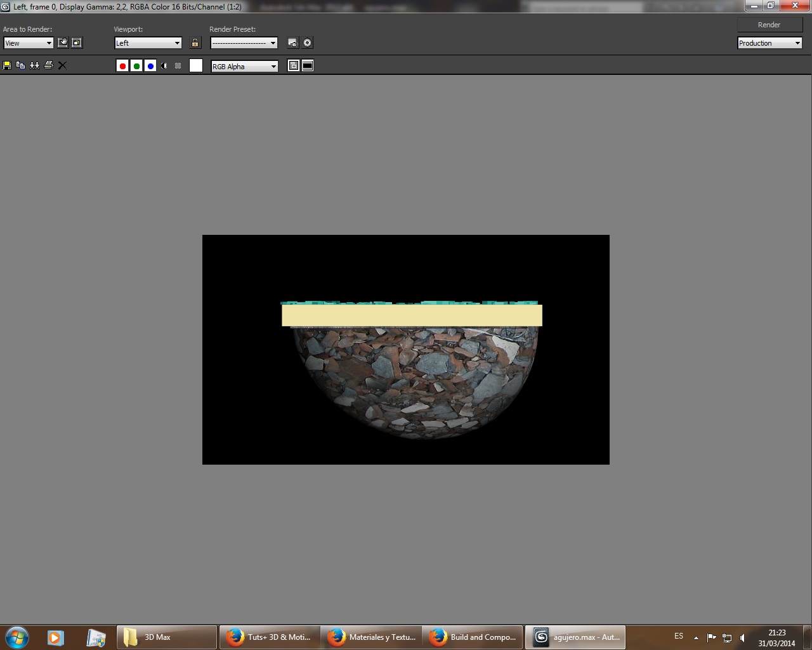The image size is (812, 650).
Task: Switch to Materiales y Textu... Firefox window
Action: coord(371,637)
